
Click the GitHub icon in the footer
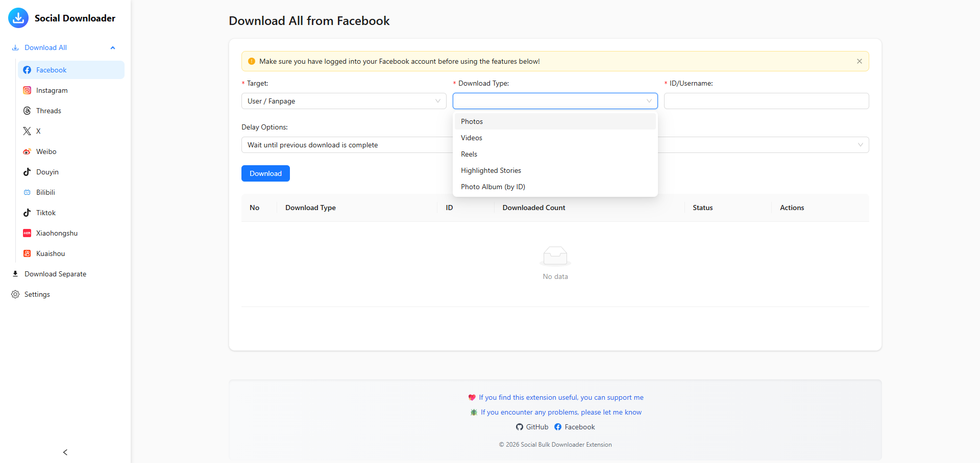[520, 427]
